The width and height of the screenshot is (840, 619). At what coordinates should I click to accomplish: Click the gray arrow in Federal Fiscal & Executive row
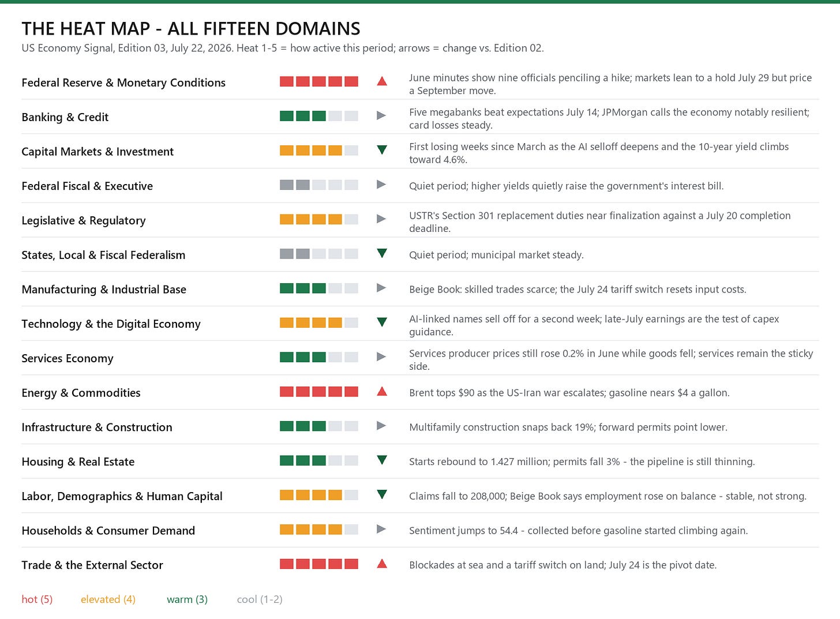381,185
